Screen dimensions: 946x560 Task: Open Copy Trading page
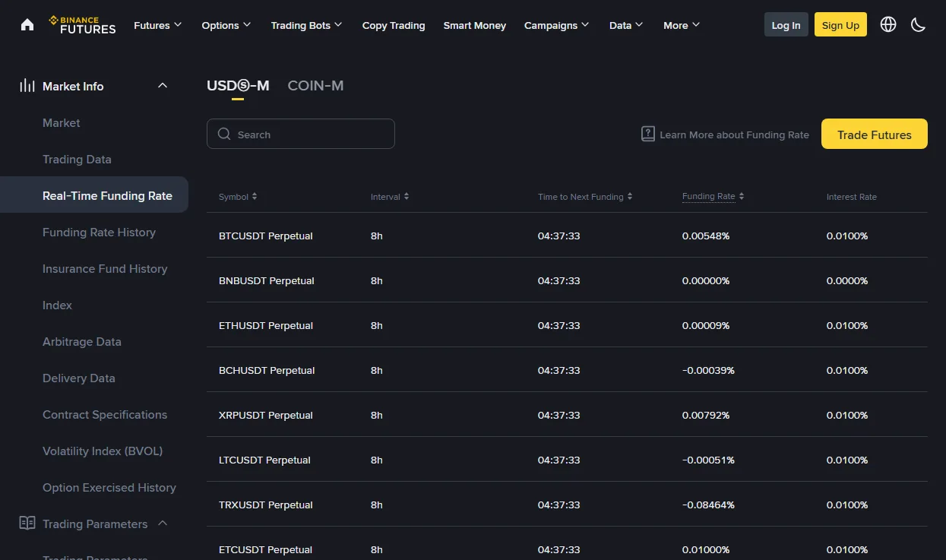[x=394, y=25]
